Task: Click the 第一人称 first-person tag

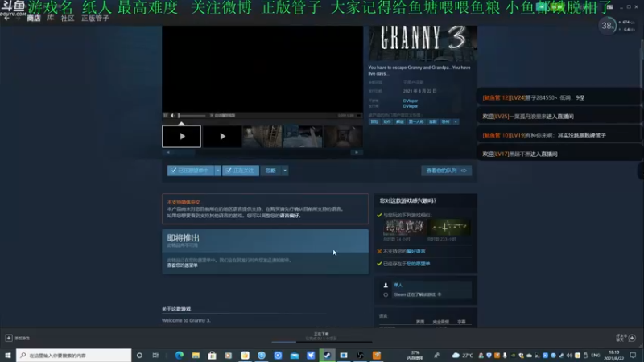Action: [x=416, y=122]
